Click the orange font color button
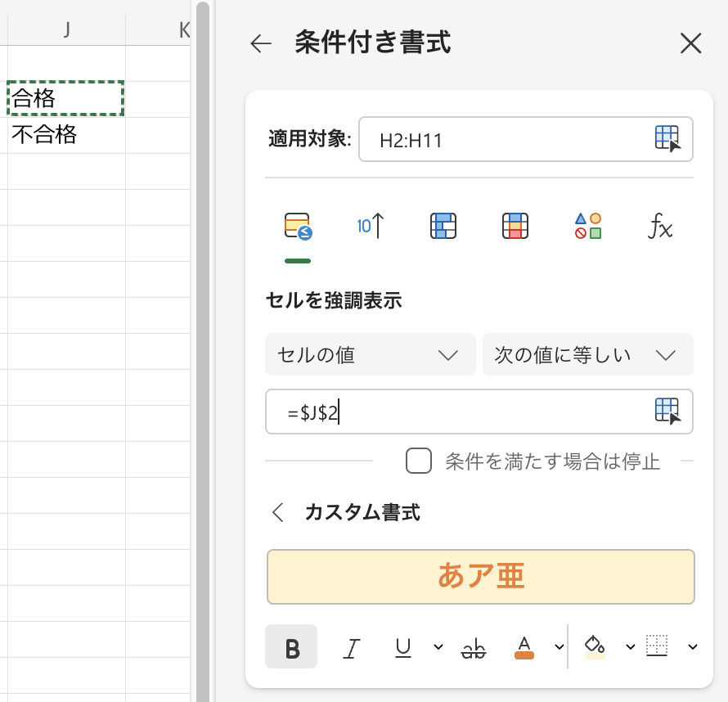Screen dimensions: 728x702 pos(524,647)
